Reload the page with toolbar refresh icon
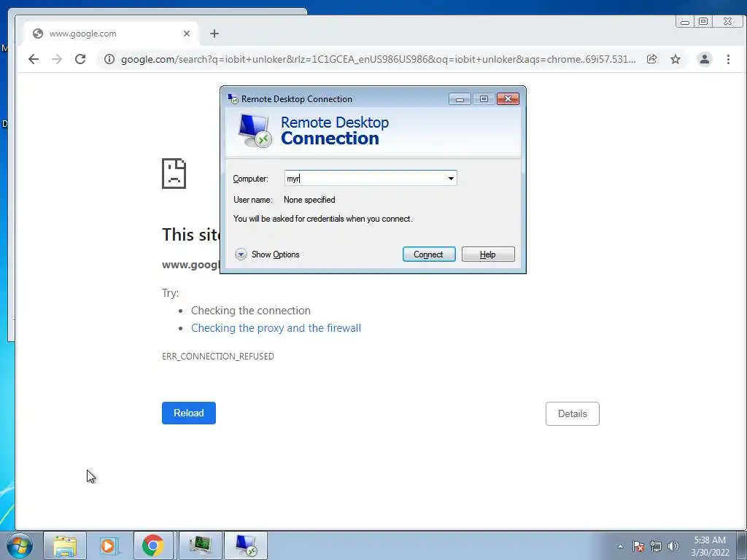This screenshot has height=560, width=747. point(80,59)
